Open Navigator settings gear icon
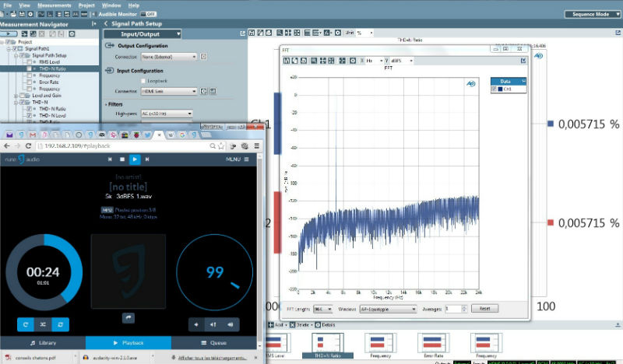The height and width of the screenshot is (364, 623). 72,33
